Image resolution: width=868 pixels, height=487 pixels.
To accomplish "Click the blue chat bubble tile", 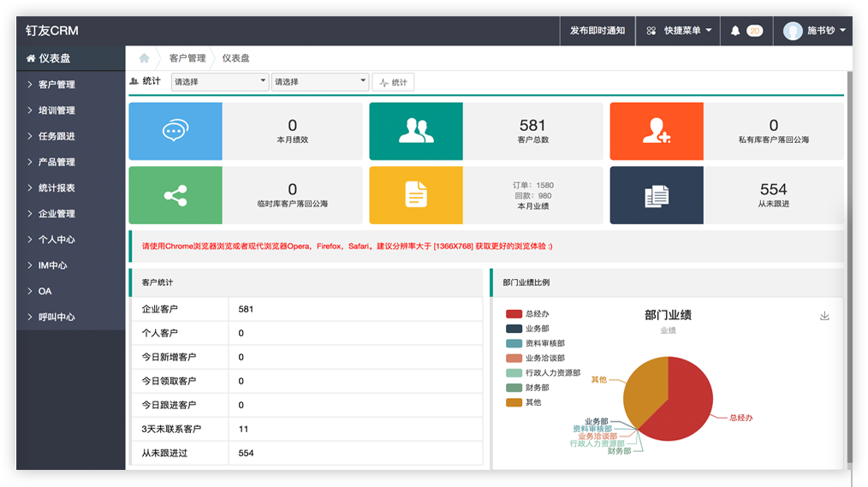I will (175, 131).
